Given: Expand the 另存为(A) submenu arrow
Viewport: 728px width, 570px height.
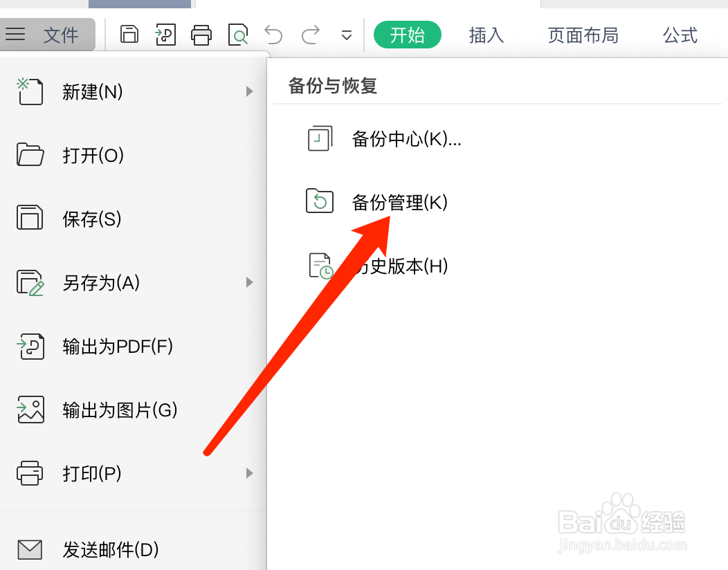Looking at the screenshot, I should 249,282.
